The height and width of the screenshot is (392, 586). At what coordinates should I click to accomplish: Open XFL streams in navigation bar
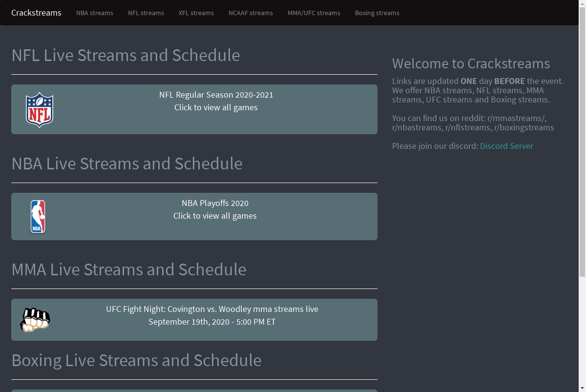point(196,13)
